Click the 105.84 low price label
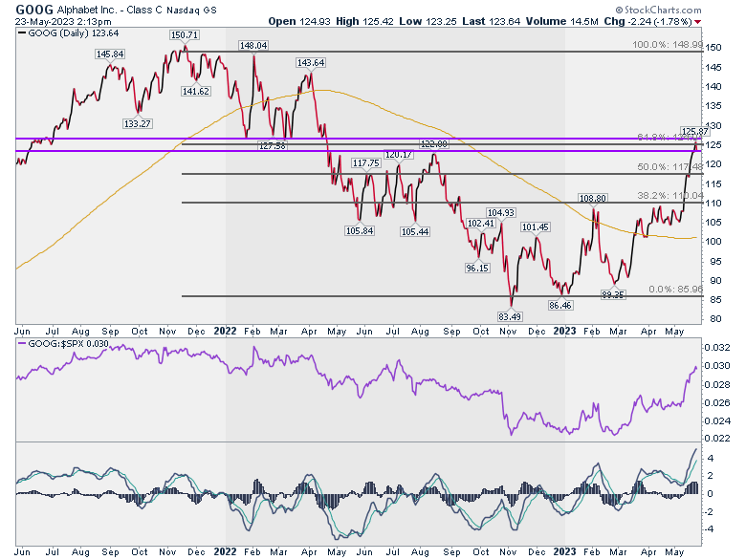 pyautogui.click(x=360, y=230)
